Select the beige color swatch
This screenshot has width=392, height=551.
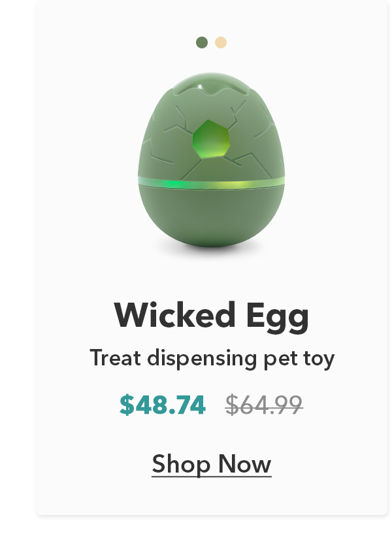pos(221,42)
